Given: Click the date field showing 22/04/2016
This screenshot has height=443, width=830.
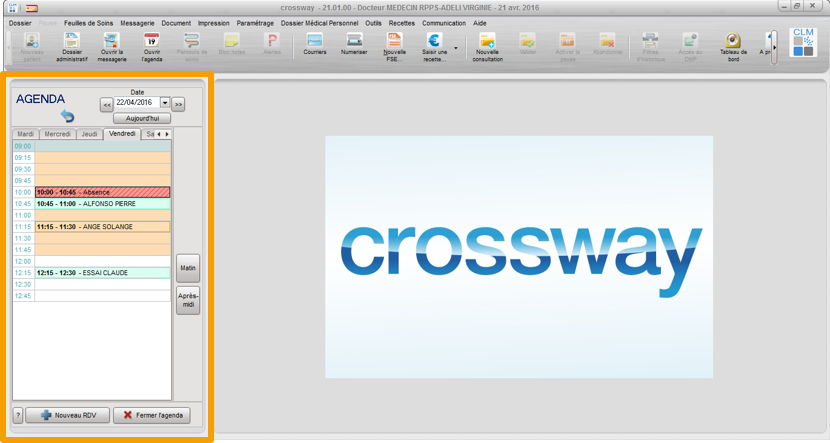Looking at the screenshot, I should point(137,103).
